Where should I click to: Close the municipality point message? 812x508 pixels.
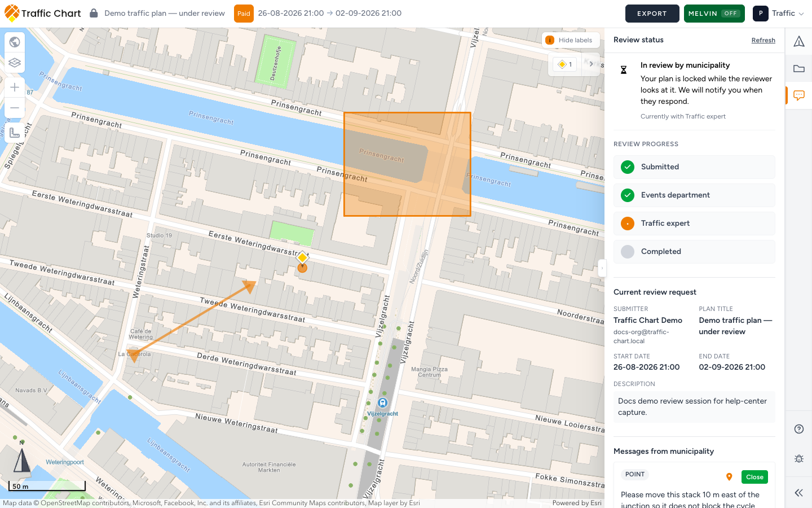click(x=754, y=477)
